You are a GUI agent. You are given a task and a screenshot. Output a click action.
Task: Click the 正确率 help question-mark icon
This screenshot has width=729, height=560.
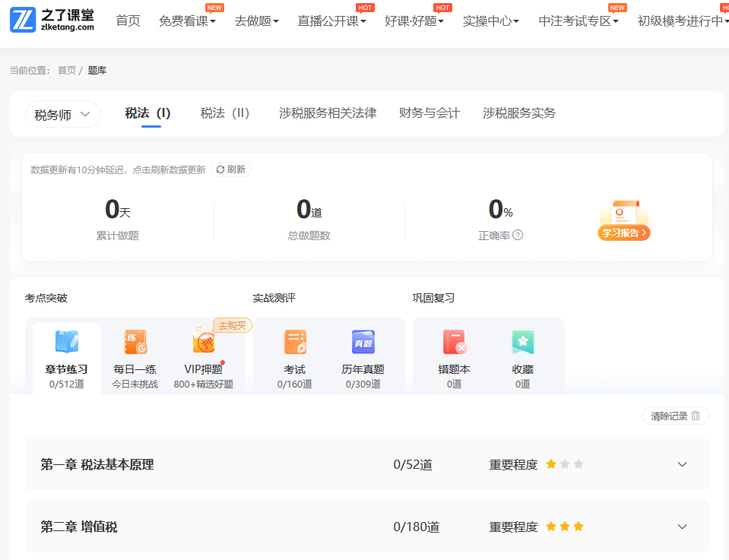[518, 235]
